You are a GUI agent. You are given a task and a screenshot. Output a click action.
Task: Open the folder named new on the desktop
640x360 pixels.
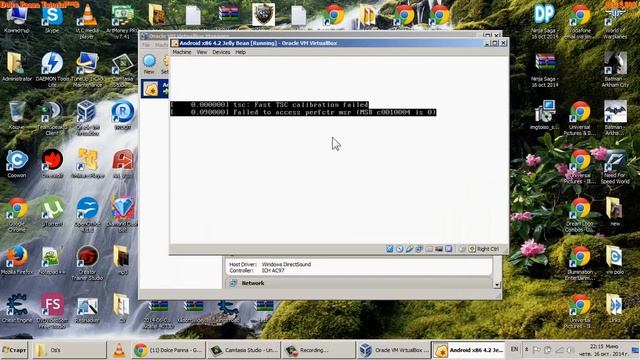[x=615, y=212]
